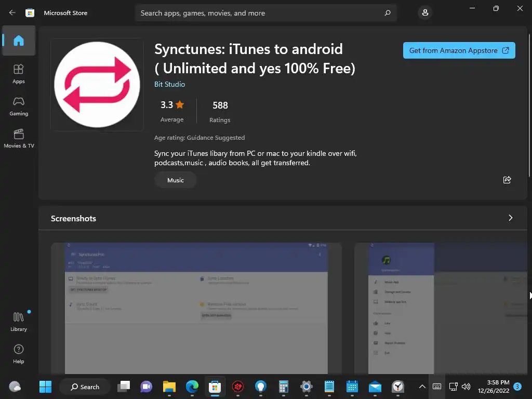Click the 3.3 Average rating
532x399 pixels.
click(x=172, y=111)
